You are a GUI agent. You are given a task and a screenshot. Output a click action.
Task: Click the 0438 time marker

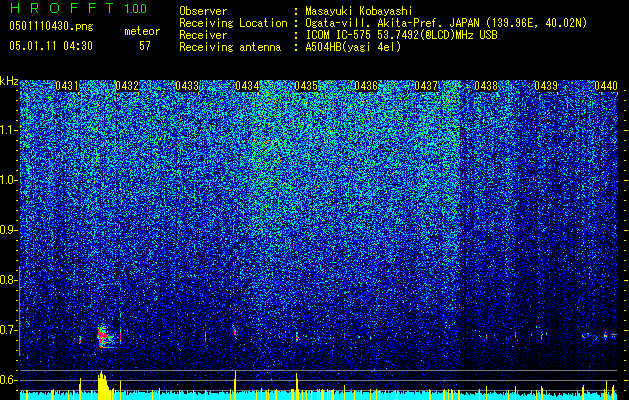click(486, 86)
